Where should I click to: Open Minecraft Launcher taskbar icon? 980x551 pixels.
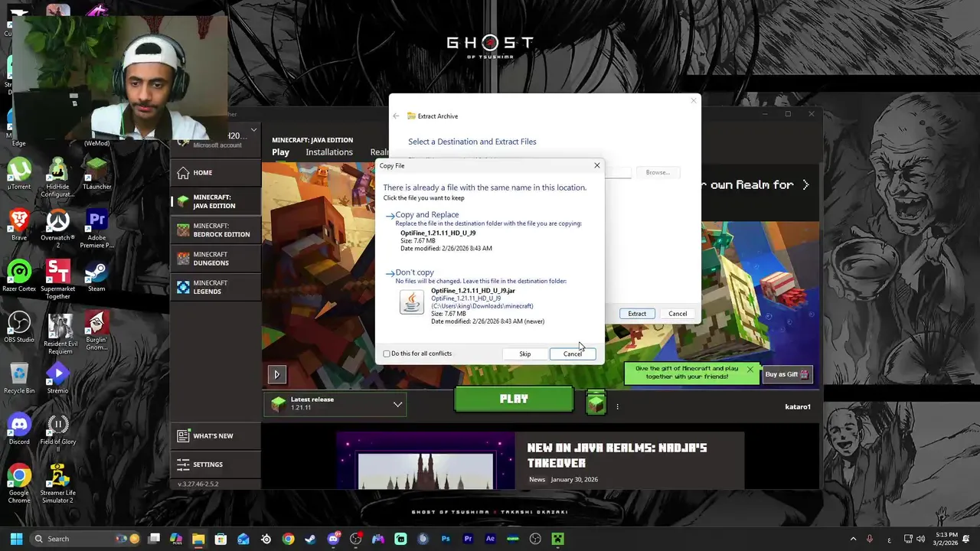tap(558, 539)
